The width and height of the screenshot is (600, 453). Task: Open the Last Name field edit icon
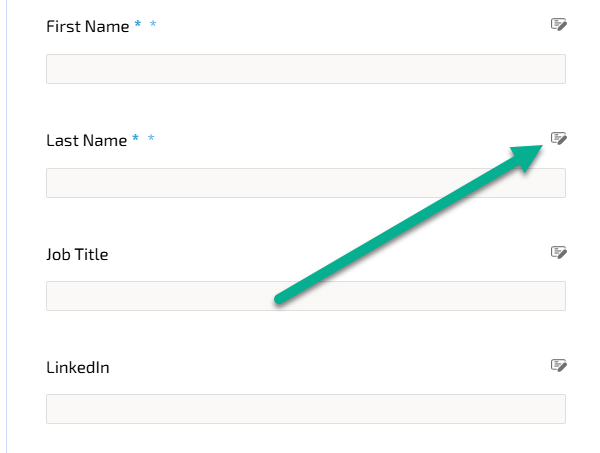[x=559, y=138]
